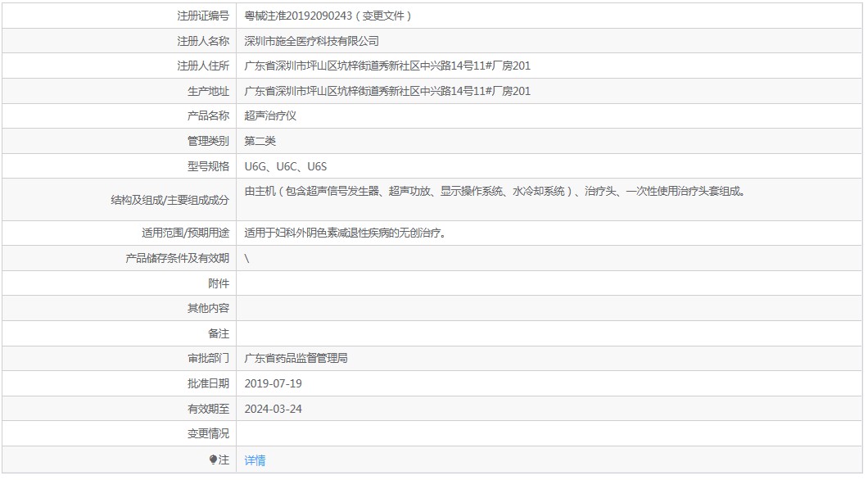This screenshot has width=868, height=480.
Task: Select the backslash value for storage conditions
Action: tap(247, 259)
